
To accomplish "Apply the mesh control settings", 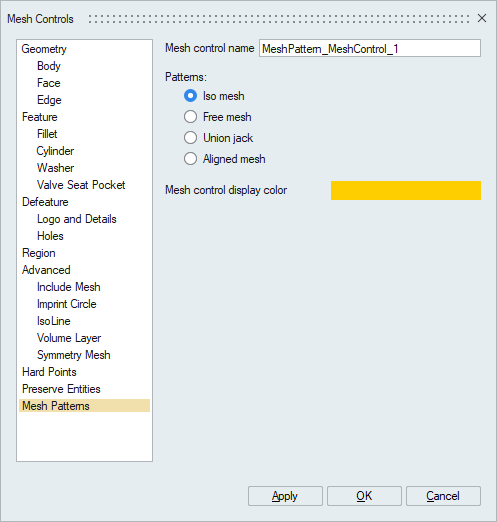I will coord(285,496).
